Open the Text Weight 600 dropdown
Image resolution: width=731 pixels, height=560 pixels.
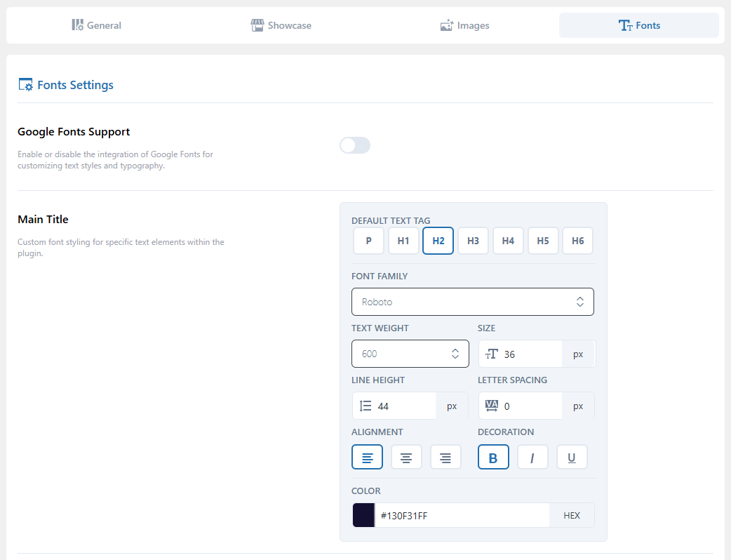(x=410, y=354)
